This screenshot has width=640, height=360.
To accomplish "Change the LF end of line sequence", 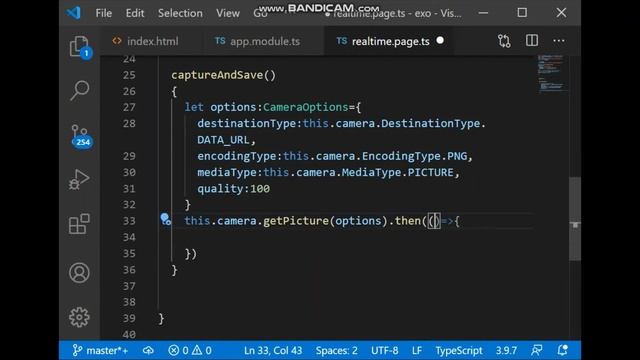I will click(417, 350).
